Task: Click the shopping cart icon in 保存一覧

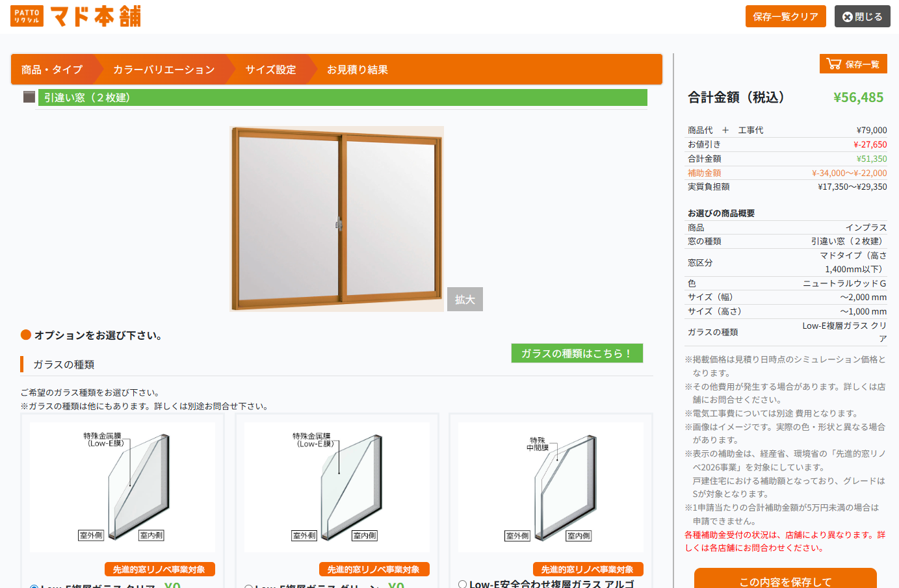Action: coord(833,64)
